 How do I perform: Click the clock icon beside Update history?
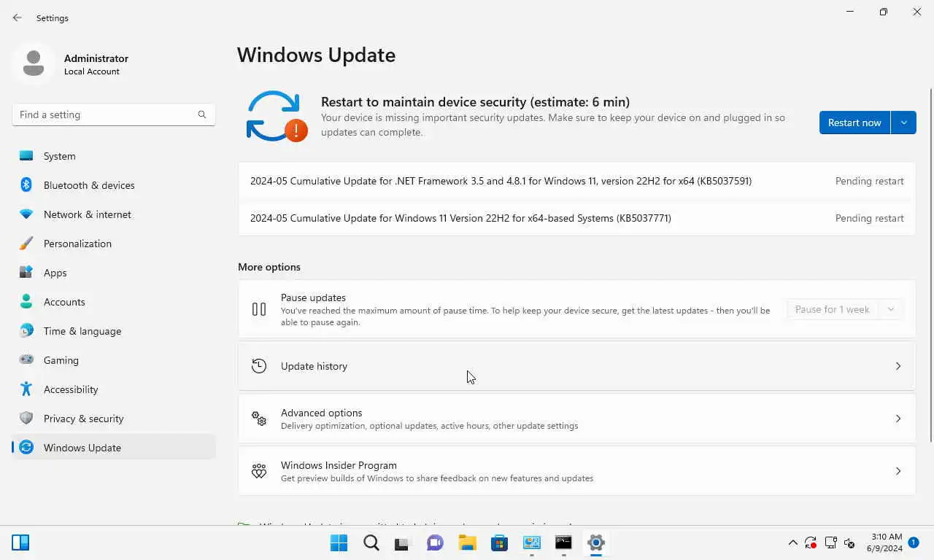click(259, 366)
